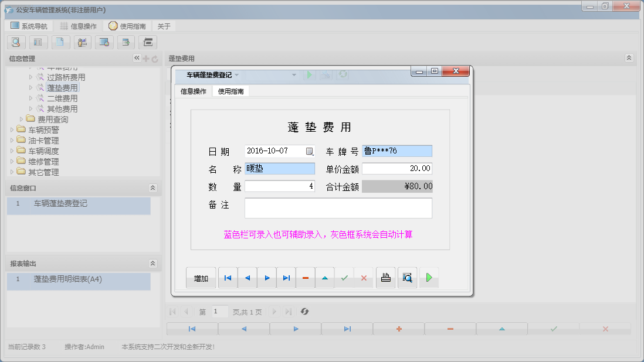
Task: Click the refresh icon next to the page navigator
Action: coord(304,311)
